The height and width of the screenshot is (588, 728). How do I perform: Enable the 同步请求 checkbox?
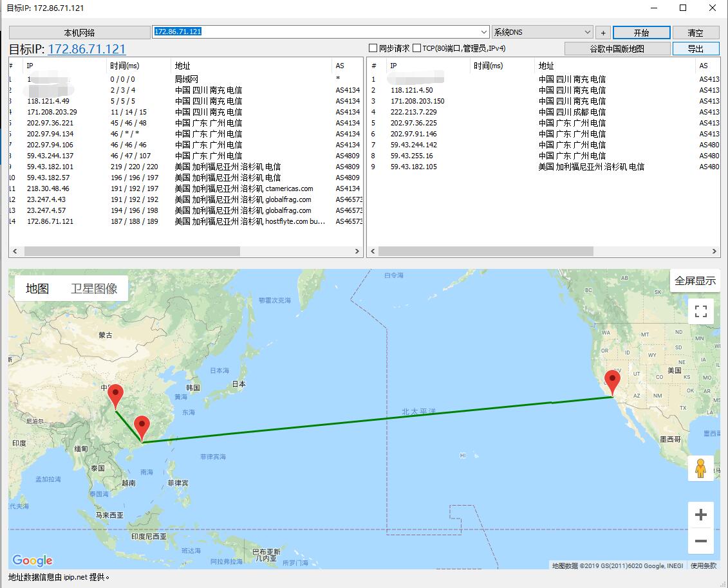click(x=372, y=48)
